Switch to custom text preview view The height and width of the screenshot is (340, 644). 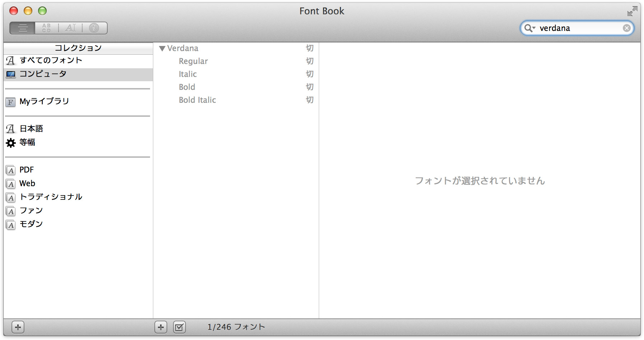point(70,28)
